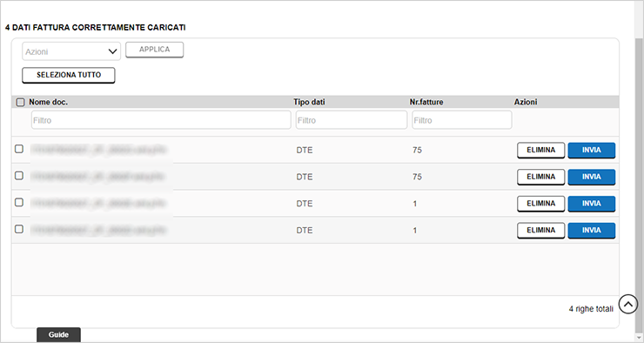
Task: Click the Nome doc. filter field
Action: coord(161,120)
